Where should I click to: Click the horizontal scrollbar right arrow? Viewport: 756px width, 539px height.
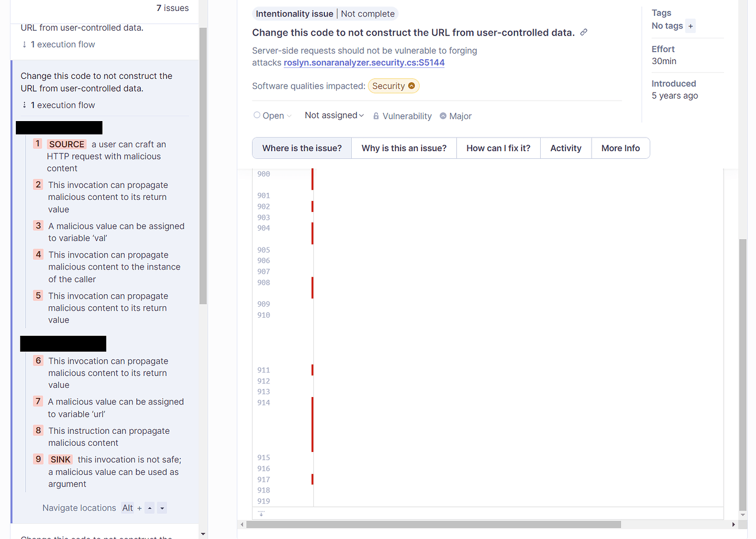[734, 524]
